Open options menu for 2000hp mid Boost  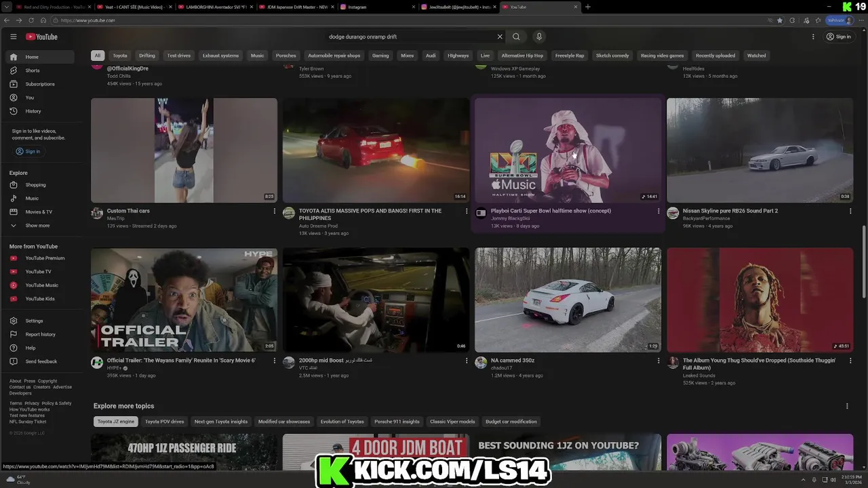click(x=467, y=361)
